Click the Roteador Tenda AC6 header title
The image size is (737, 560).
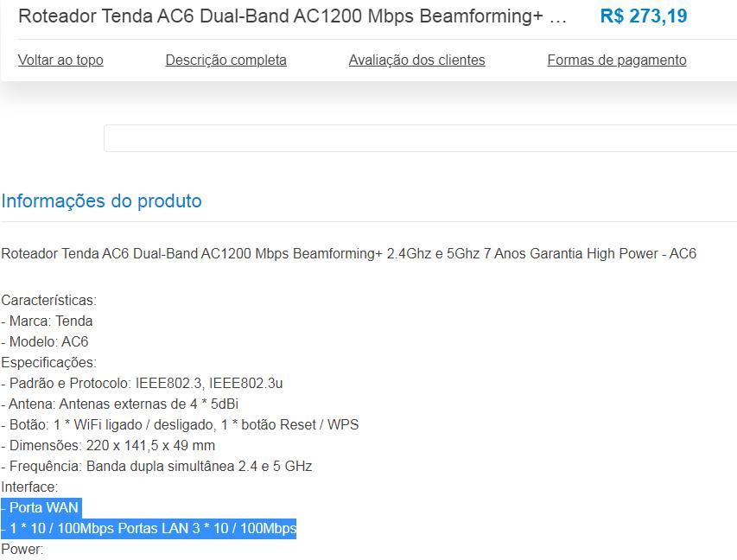tap(292, 16)
